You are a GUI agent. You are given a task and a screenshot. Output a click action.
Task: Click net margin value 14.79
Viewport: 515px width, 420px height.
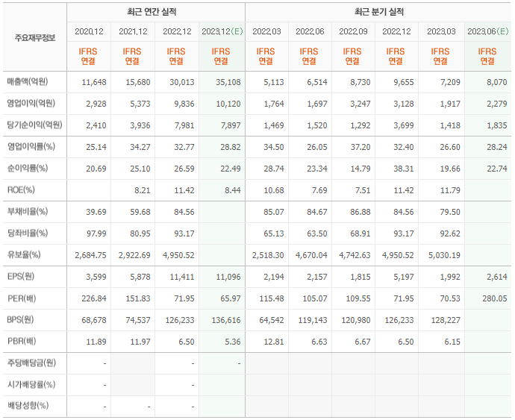[x=360, y=169]
